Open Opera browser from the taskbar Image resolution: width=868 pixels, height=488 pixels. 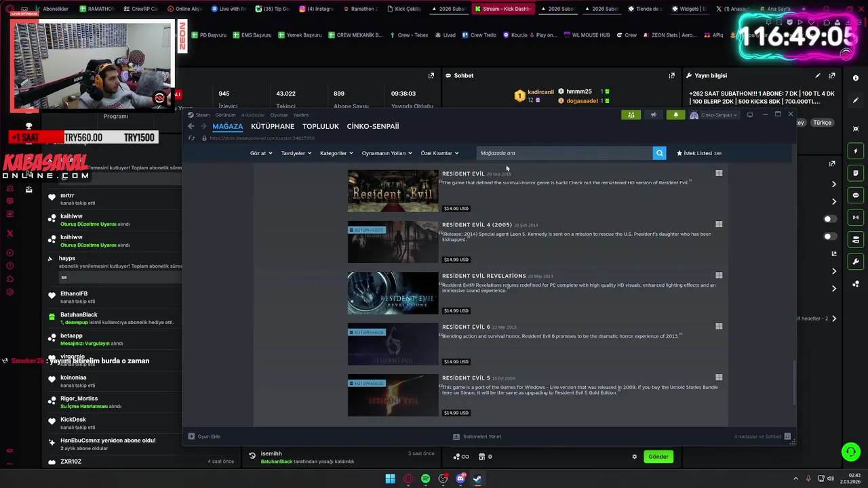pyautogui.click(x=408, y=479)
